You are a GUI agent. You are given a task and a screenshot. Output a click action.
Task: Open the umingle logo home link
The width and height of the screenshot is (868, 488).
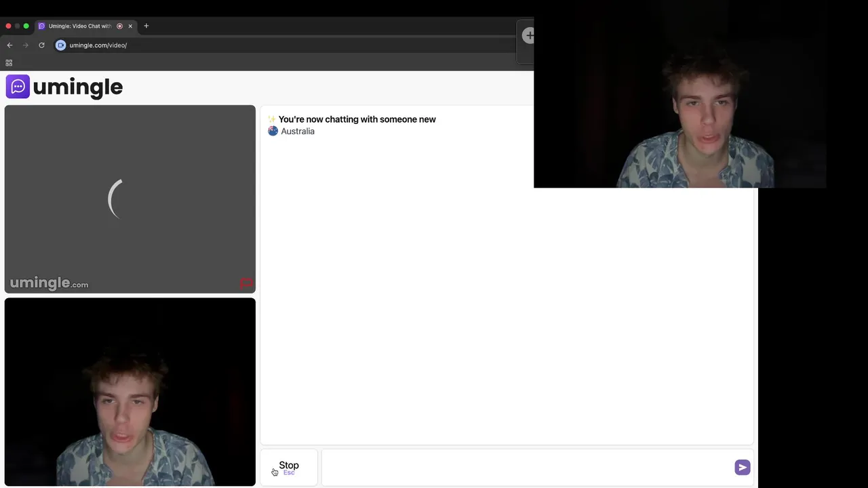[x=64, y=87]
